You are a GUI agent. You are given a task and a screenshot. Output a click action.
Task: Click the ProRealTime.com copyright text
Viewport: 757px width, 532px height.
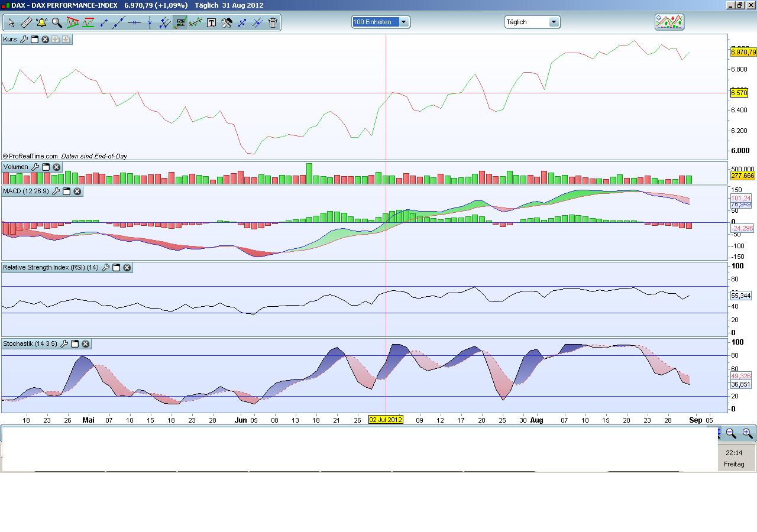click(x=30, y=156)
